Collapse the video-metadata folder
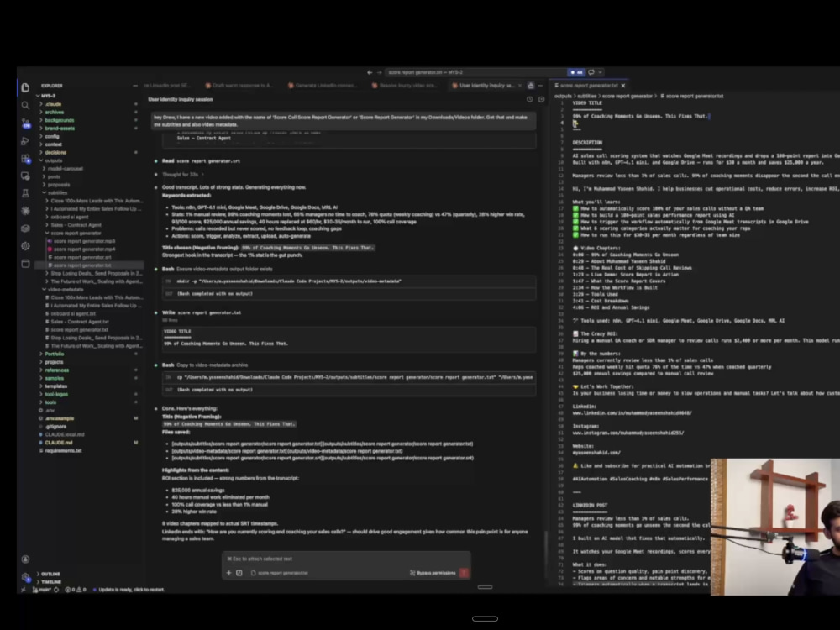840x630 pixels. point(65,289)
